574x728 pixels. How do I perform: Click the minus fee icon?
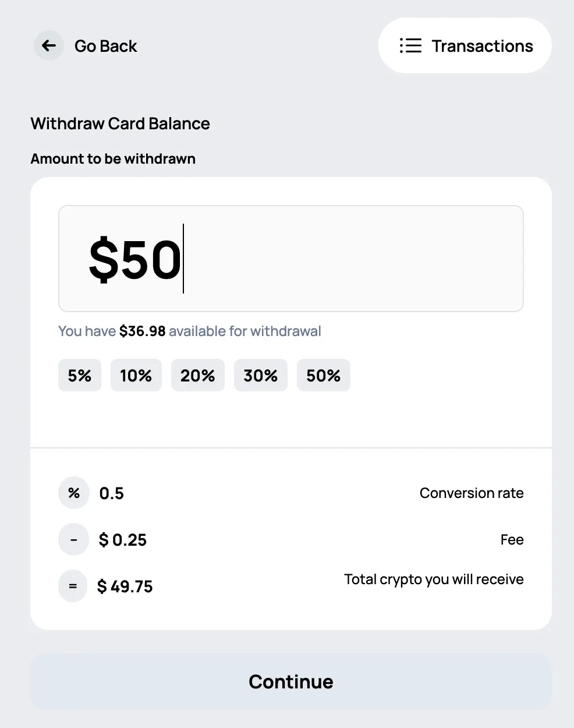point(73,539)
